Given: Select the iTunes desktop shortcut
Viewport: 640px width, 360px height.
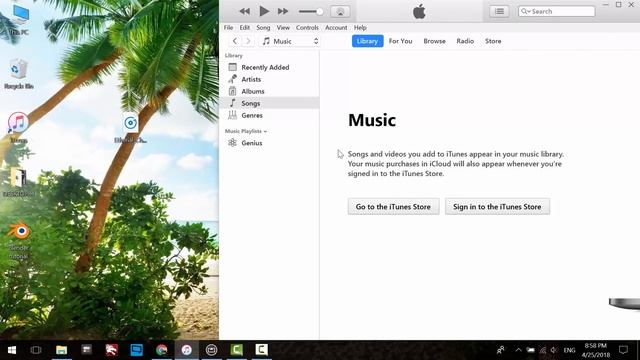Looking at the screenshot, I should [x=18, y=127].
